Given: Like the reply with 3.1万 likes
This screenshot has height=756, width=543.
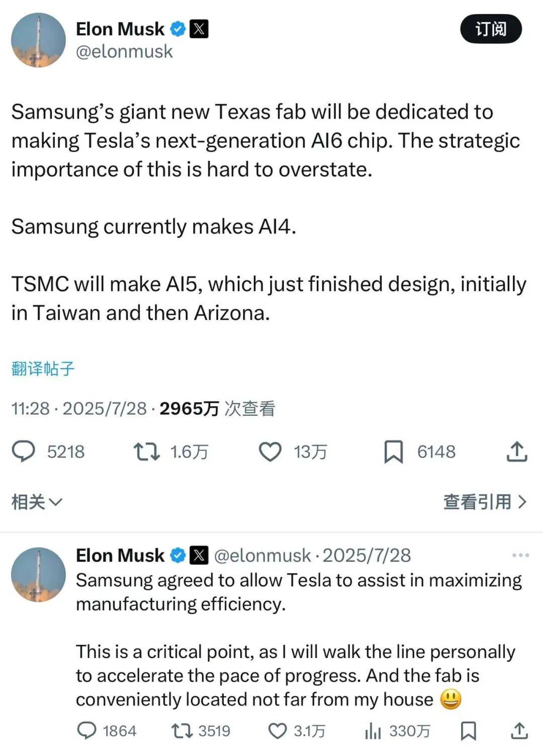Looking at the screenshot, I should pyautogui.click(x=277, y=730).
